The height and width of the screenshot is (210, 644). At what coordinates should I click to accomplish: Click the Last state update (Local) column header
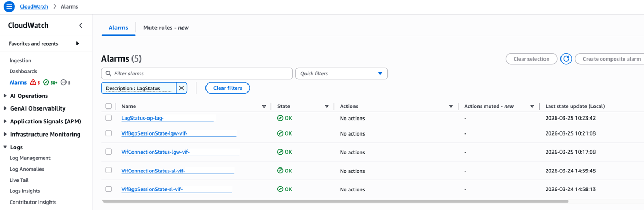point(575,106)
